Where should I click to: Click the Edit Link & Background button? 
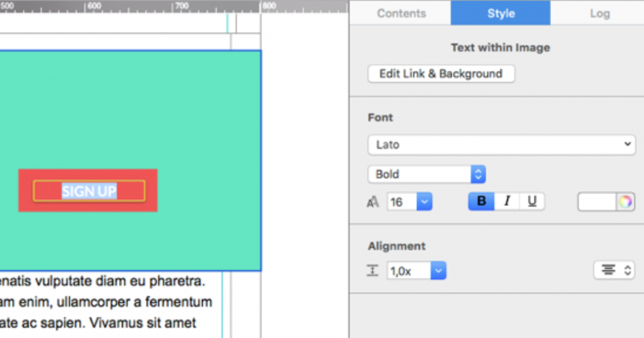[x=441, y=74]
